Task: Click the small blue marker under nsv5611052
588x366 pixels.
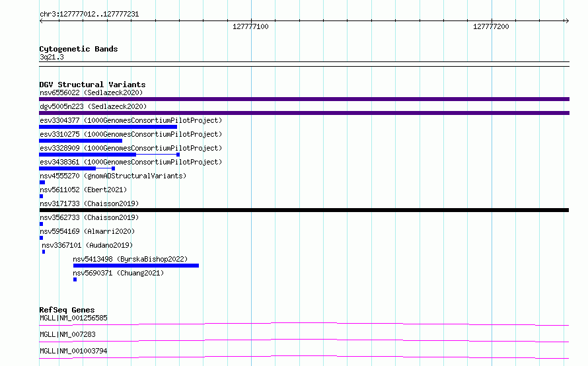Action: 41,196
